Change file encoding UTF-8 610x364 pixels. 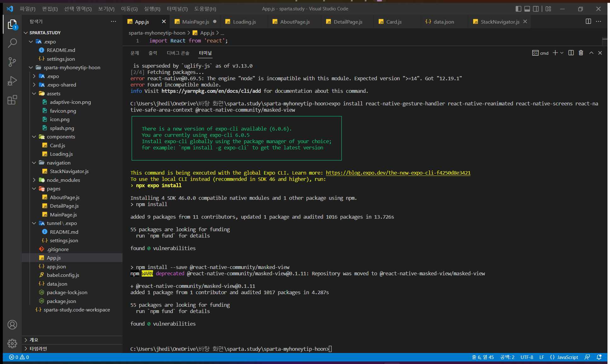pos(527,357)
